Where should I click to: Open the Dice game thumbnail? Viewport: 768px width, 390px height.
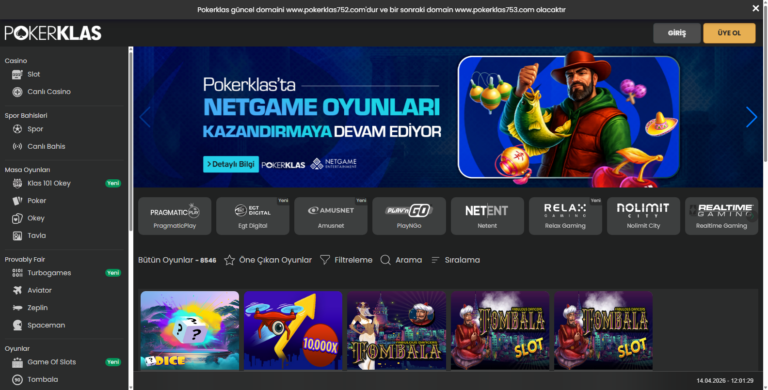click(190, 331)
